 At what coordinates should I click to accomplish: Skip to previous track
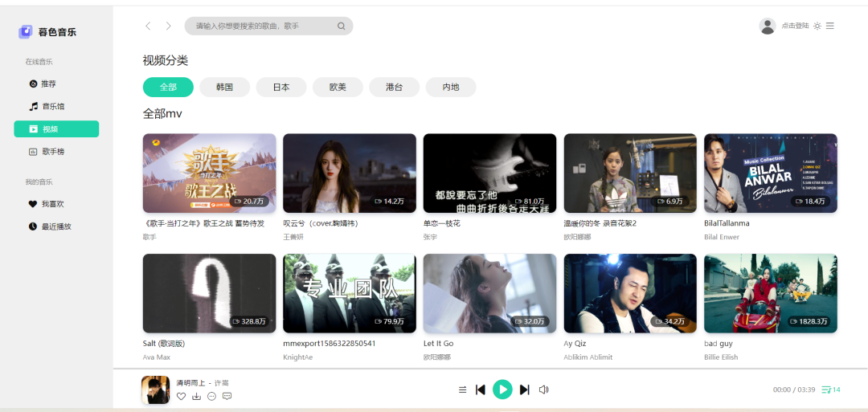coord(481,390)
